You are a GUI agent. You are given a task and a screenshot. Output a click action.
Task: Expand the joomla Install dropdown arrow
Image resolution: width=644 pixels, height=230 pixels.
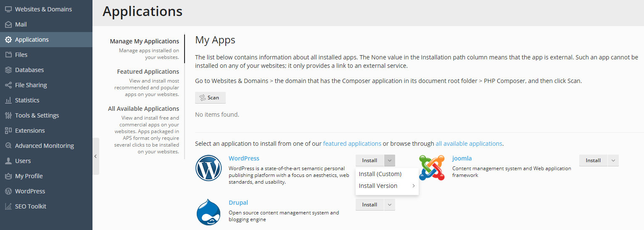(x=613, y=160)
